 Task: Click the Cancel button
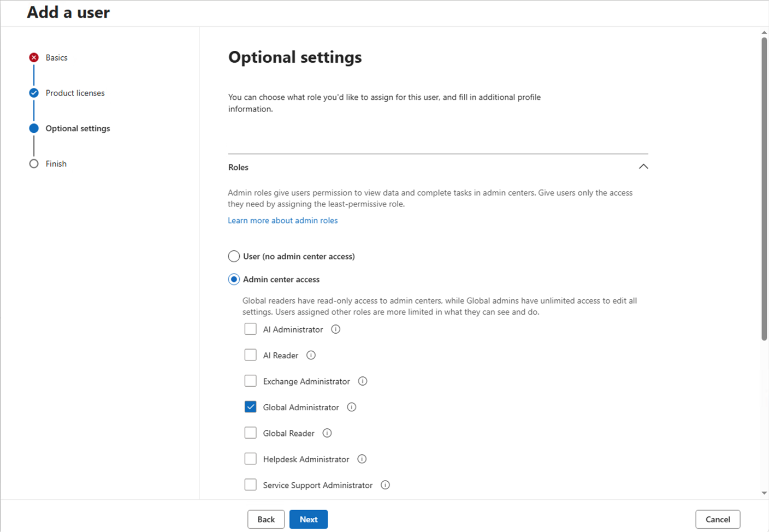point(718,519)
